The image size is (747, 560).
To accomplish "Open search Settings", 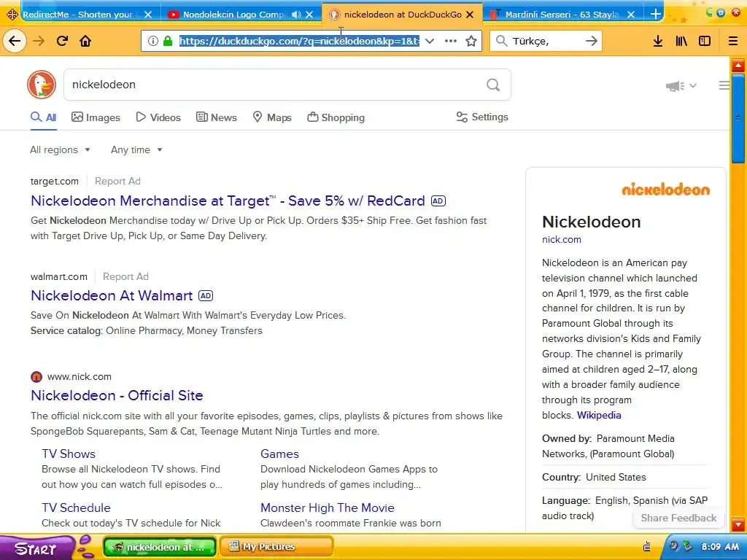I will (x=482, y=117).
